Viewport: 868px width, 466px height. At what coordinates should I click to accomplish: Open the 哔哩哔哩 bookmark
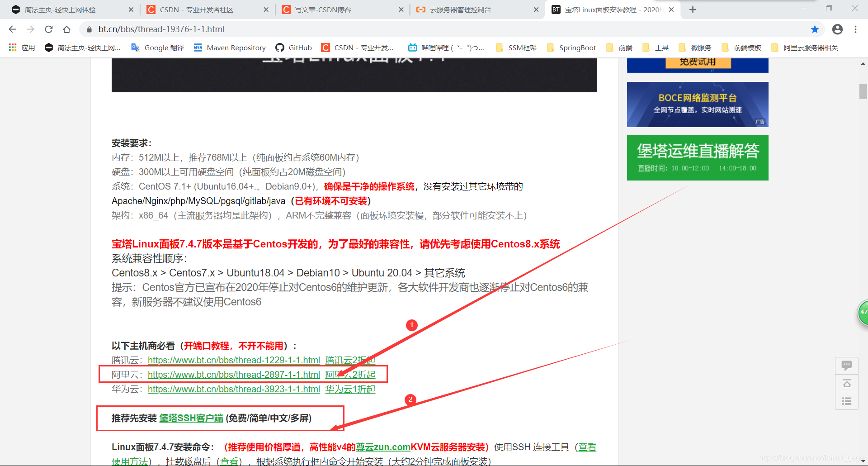point(446,48)
